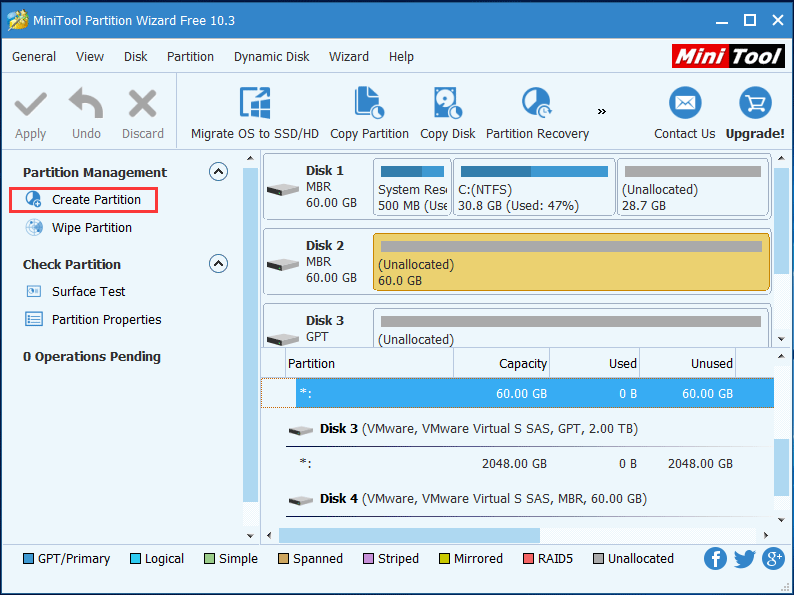Viewport: 794px width, 595px height.
Task: Select the 2048.00 GB partition row
Action: [x=518, y=463]
